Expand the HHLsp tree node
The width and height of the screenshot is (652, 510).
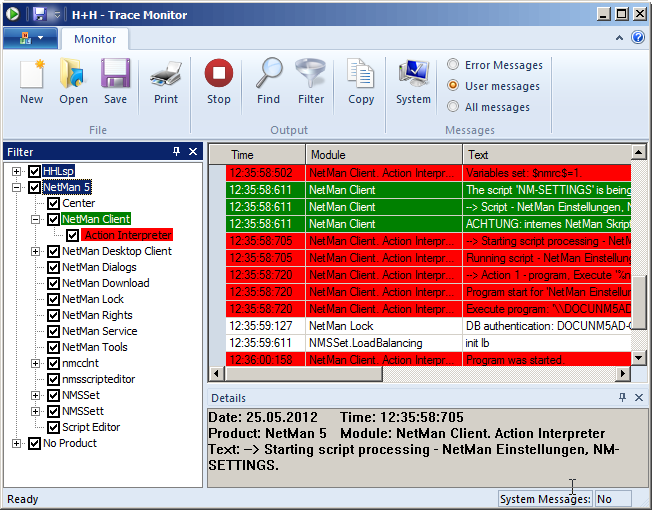point(17,171)
